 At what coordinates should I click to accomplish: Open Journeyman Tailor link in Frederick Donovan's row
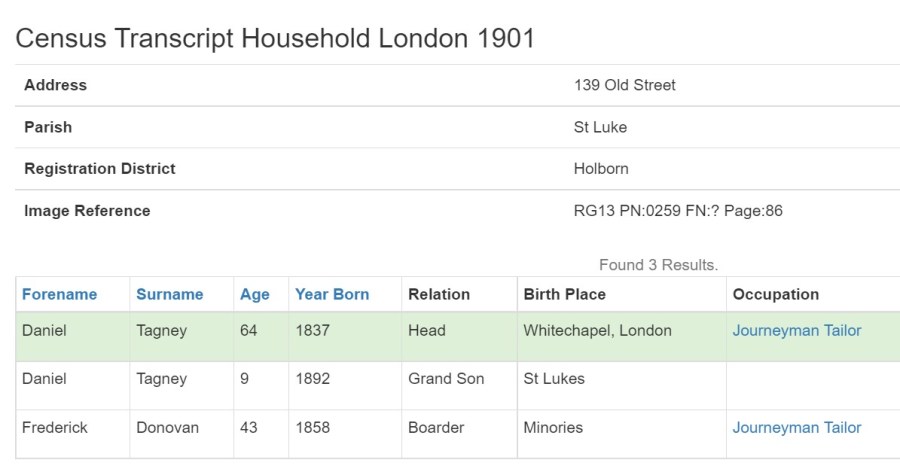(796, 427)
